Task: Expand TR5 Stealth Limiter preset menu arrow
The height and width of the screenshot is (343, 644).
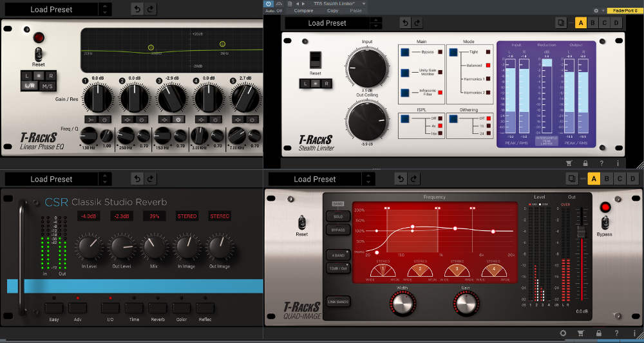Action: tap(364, 3)
